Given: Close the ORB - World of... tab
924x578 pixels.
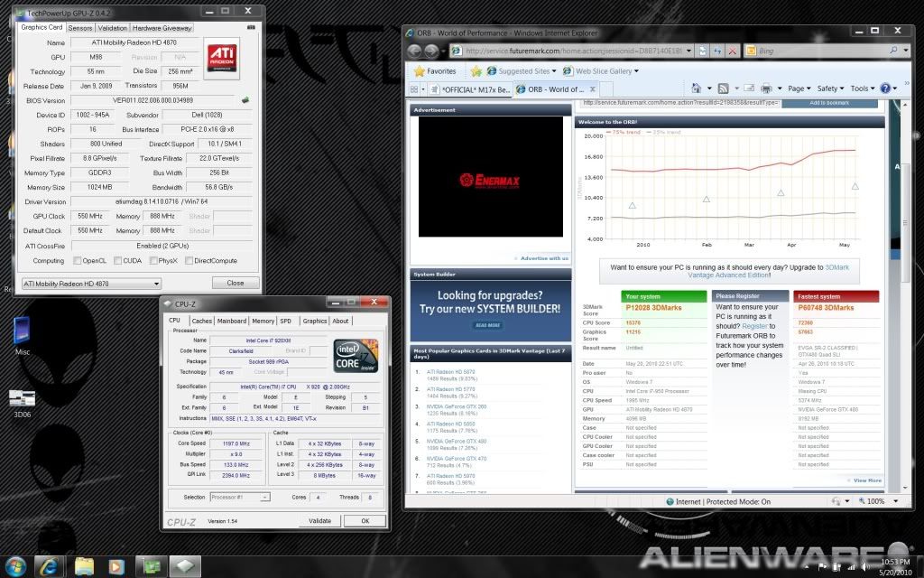Looking at the screenshot, I should [593, 89].
